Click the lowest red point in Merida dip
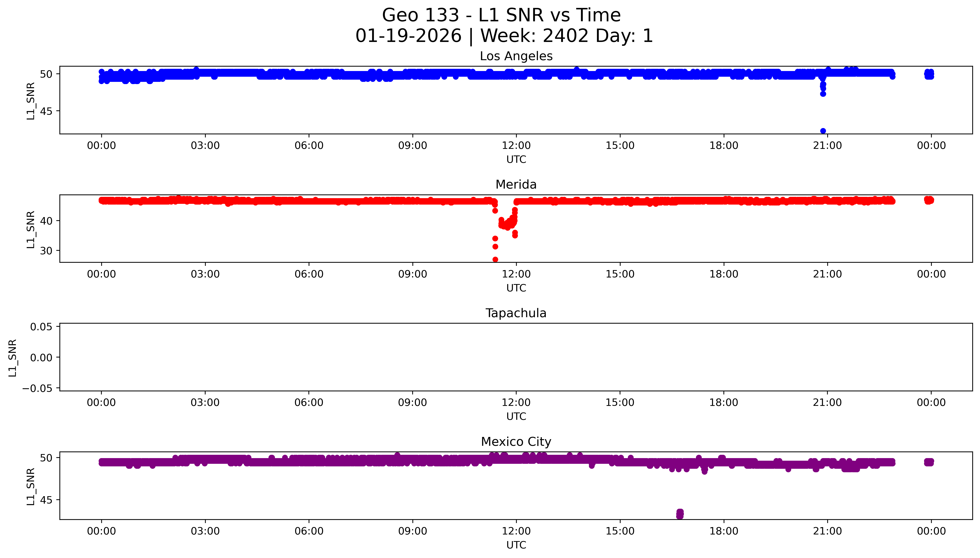 point(495,259)
